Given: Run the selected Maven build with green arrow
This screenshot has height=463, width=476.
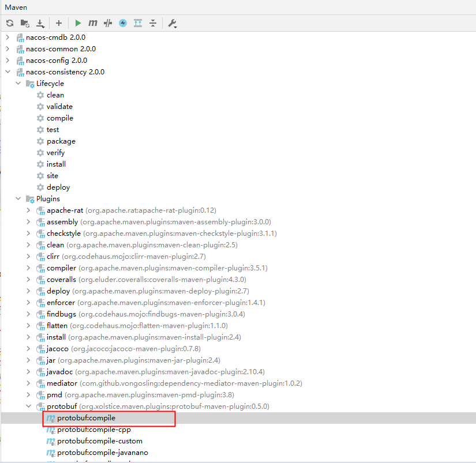Looking at the screenshot, I should [78, 23].
